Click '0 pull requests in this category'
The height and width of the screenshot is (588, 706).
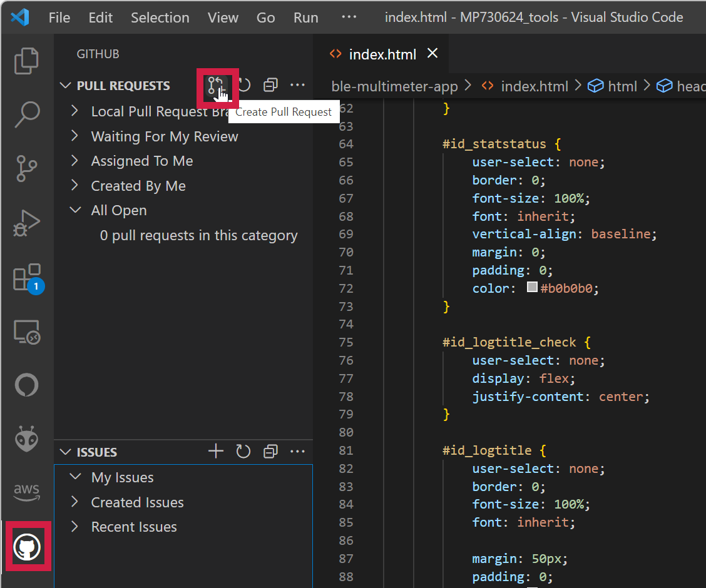(x=198, y=235)
